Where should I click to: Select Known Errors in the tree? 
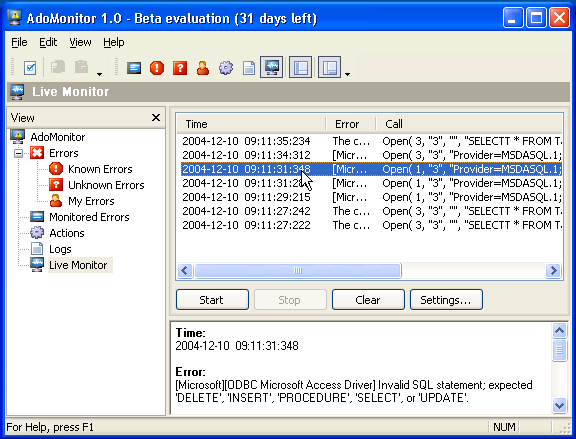pyautogui.click(x=100, y=169)
